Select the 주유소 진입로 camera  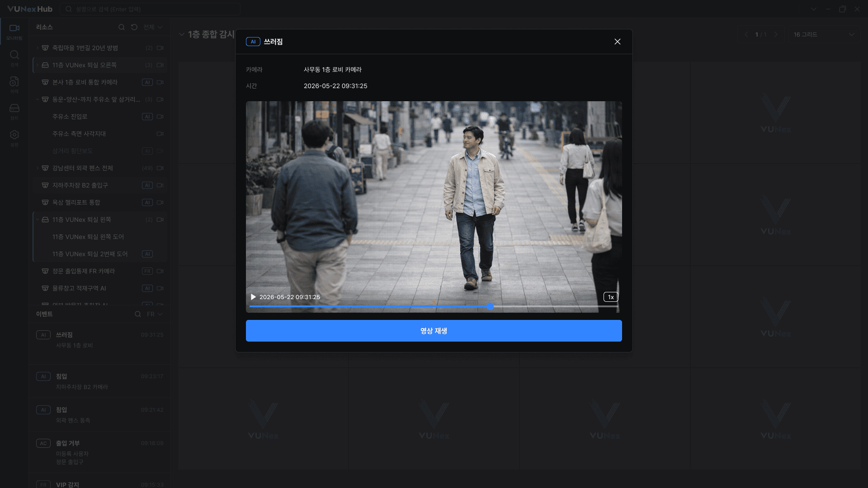tap(100, 117)
